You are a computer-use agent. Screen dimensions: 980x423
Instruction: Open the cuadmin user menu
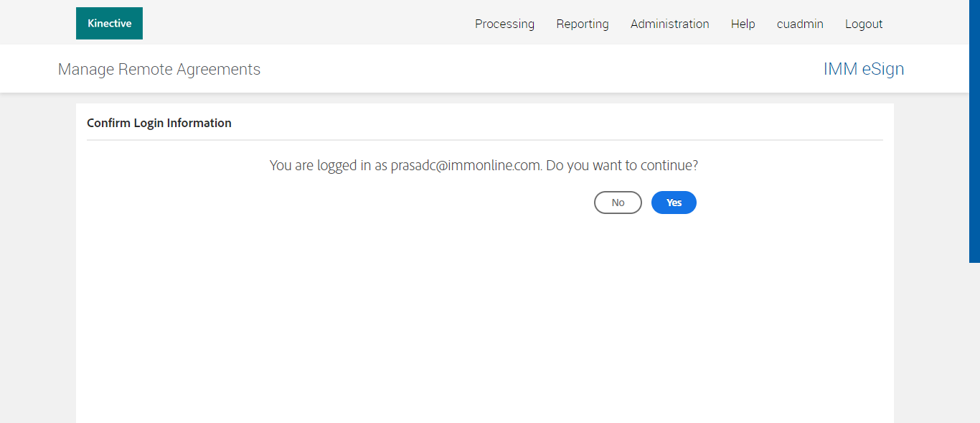tap(800, 24)
